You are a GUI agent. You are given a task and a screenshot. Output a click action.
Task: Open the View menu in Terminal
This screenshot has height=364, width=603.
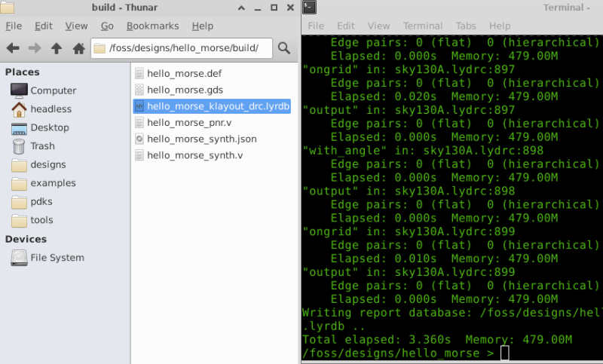click(378, 26)
